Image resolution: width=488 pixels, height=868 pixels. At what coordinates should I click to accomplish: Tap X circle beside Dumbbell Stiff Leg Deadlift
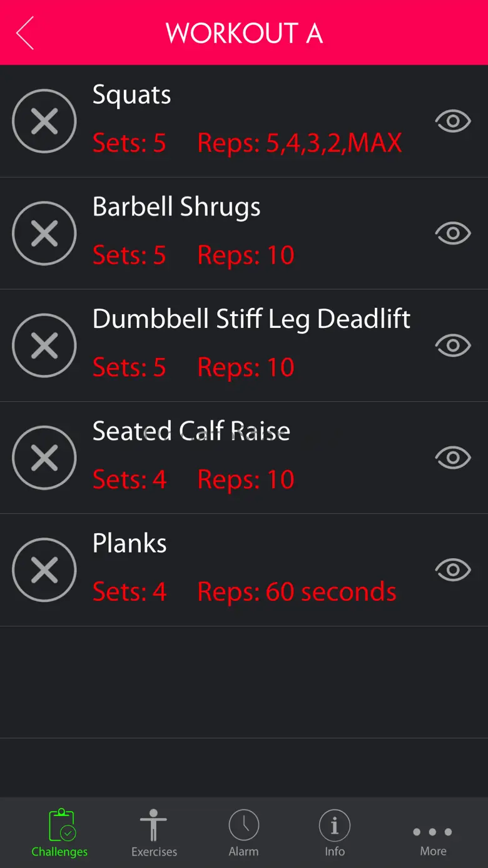coord(44,345)
